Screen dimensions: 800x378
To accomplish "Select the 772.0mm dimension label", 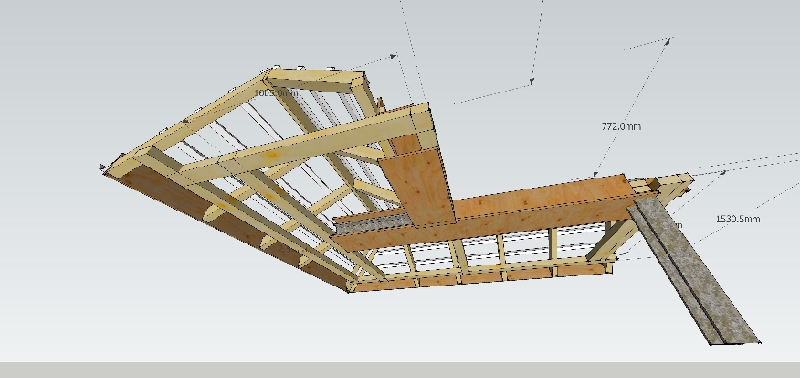I will coord(621,126).
